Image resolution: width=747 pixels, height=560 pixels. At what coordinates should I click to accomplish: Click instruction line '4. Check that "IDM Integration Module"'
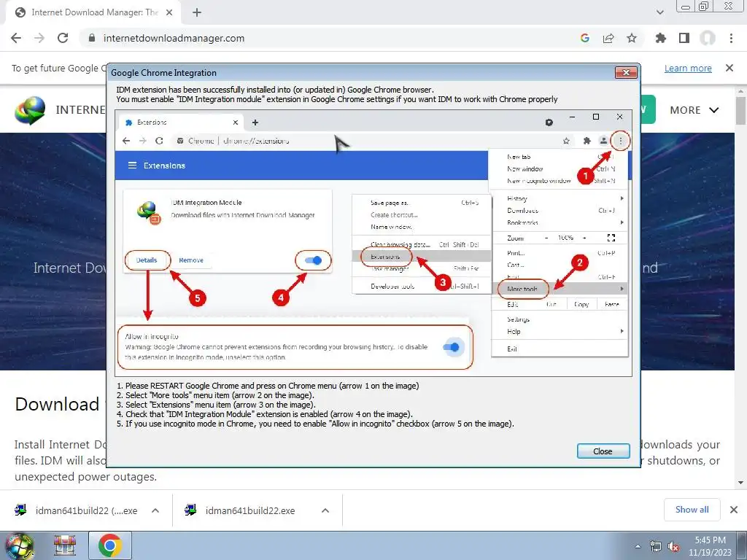pos(264,414)
